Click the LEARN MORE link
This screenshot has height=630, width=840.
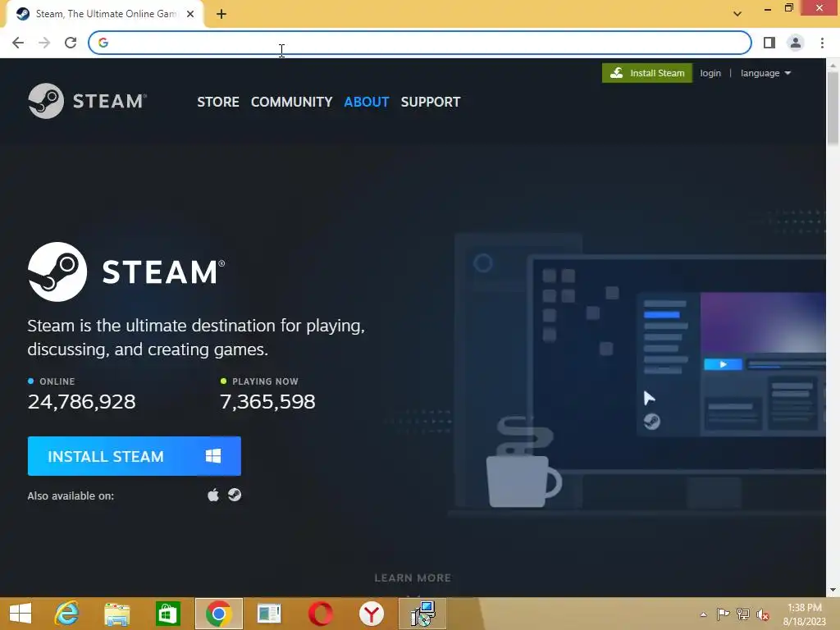[413, 578]
